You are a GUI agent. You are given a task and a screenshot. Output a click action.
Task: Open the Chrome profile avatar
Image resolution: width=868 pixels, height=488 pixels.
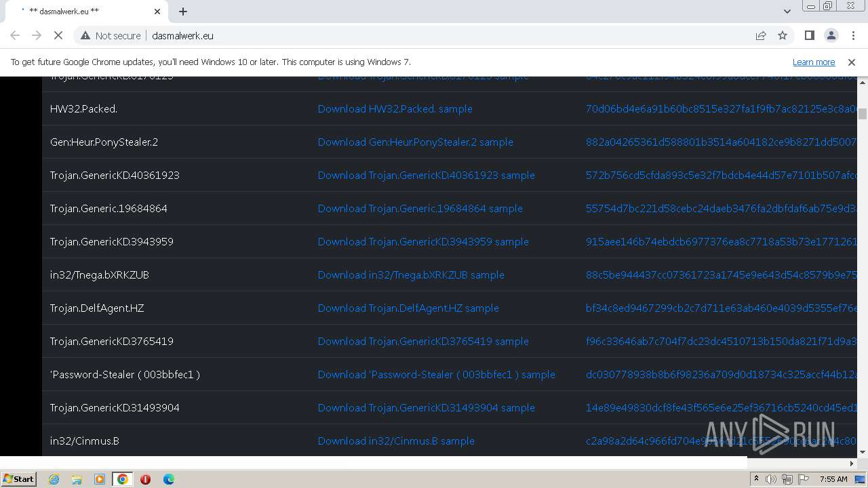(831, 35)
